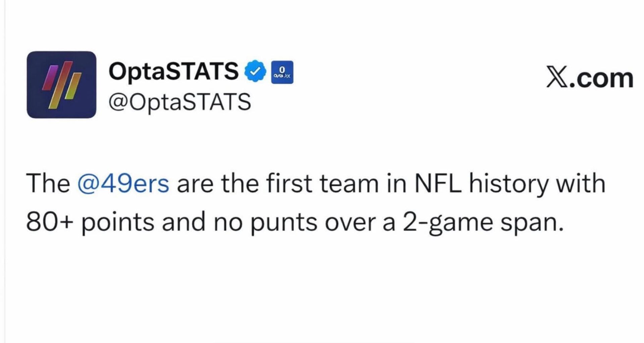This screenshot has width=644, height=343.
Task: Click the word "and" in the tweet
Action: (x=183, y=222)
